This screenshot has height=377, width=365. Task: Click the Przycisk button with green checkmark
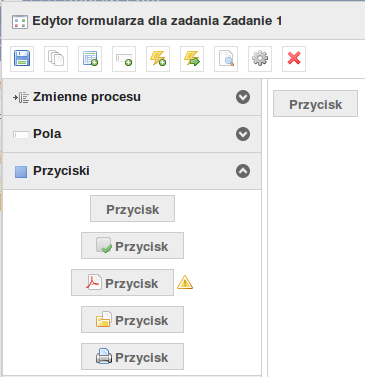point(132,246)
